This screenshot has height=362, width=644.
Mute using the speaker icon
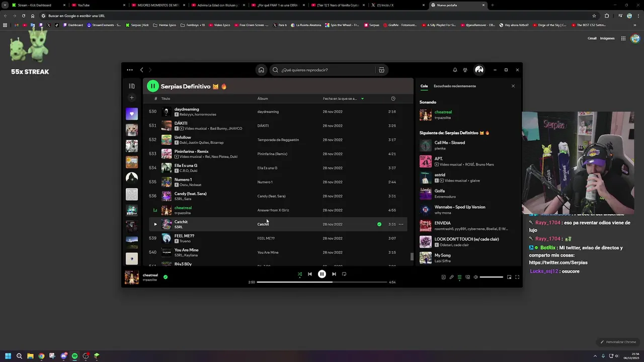point(475,277)
